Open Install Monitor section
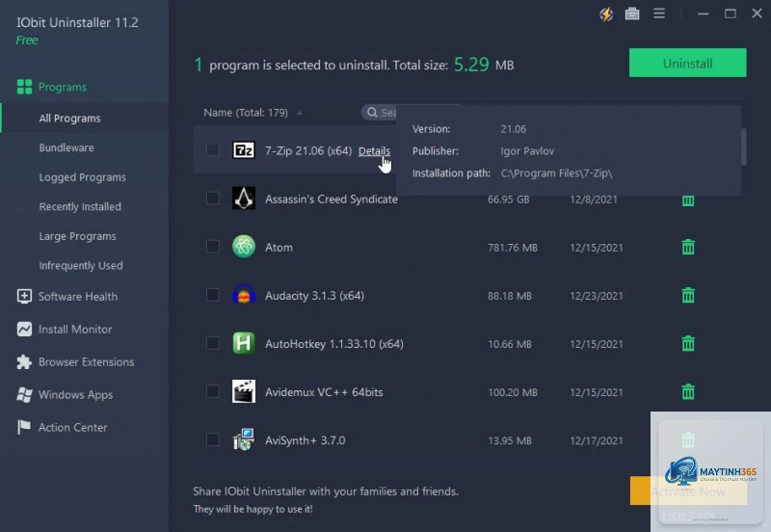The width and height of the screenshot is (771, 532). tap(75, 329)
